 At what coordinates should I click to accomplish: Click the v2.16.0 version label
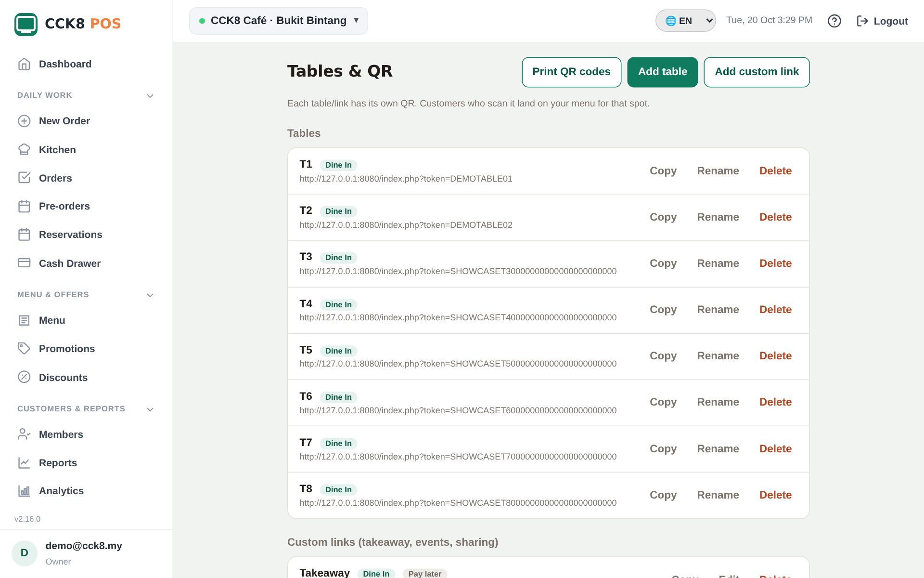click(x=27, y=519)
